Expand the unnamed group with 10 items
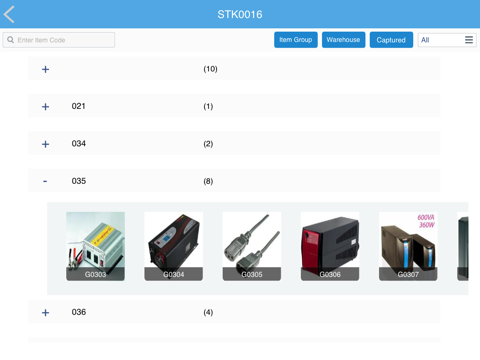Viewport: 480px width, 360px height. (45, 69)
